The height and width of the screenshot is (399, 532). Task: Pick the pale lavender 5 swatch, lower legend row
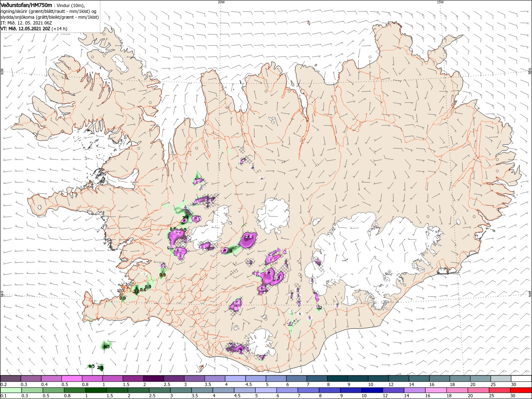[x=266, y=390]
